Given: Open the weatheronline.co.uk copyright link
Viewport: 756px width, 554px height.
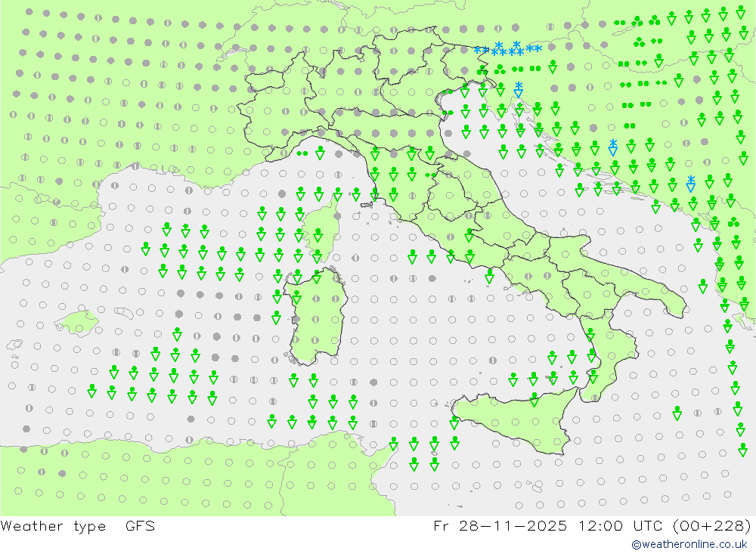Looking at the screenshot, I should tap(689, 544).
